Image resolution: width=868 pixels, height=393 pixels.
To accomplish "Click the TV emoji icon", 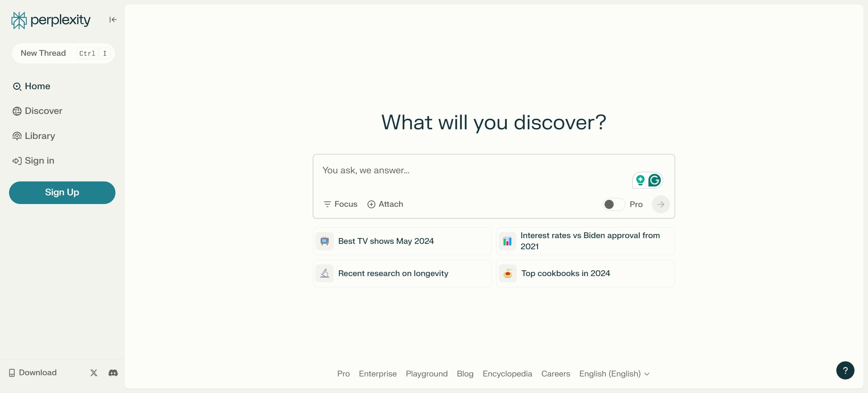I will [325, 241].
